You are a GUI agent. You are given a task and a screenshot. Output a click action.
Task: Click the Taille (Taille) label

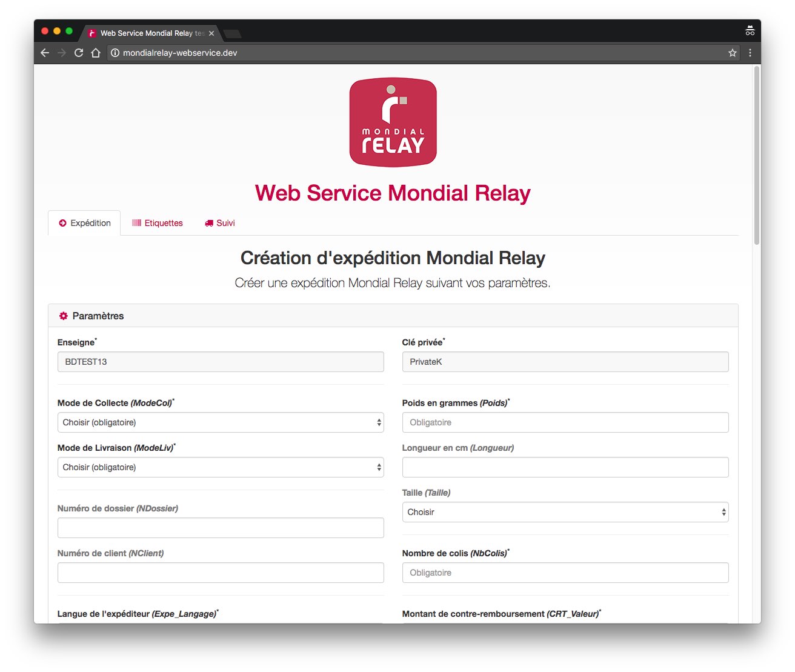point(426,493)
